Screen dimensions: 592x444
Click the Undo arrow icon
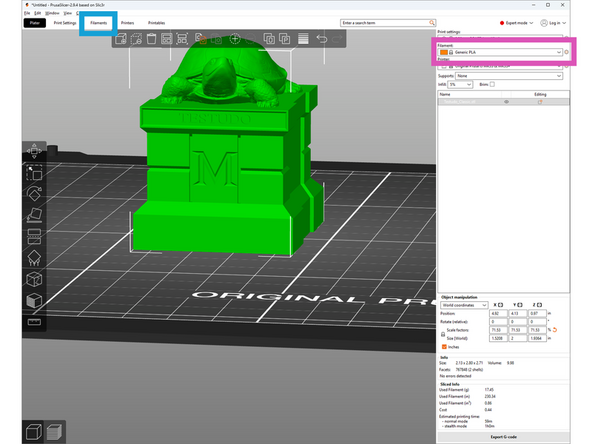(322, 39)
